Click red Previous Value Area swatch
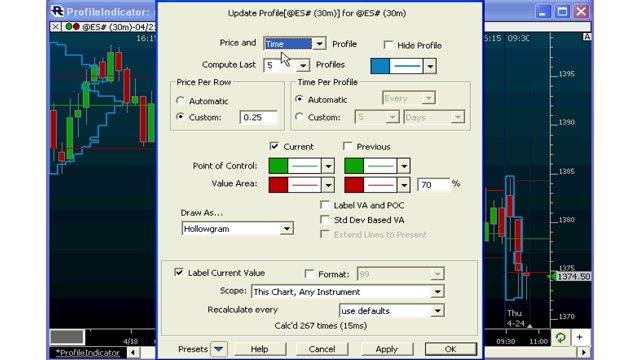Viewport: 640px width, 360px height. tap(354, 185)
